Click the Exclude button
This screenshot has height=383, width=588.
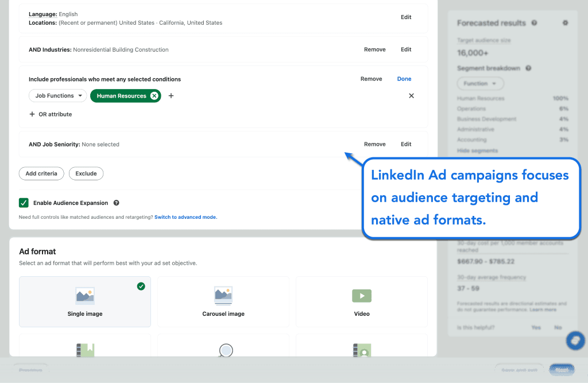click(86, 173)
